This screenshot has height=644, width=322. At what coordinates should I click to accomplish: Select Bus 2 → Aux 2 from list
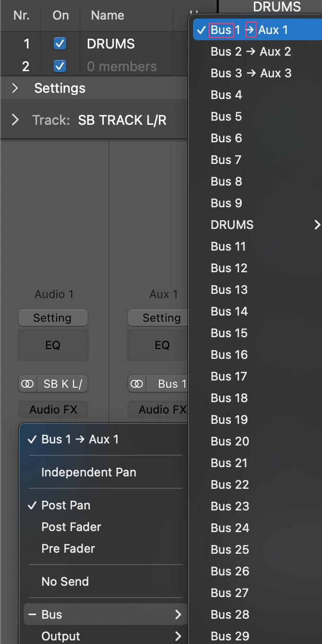pos(251,52)
